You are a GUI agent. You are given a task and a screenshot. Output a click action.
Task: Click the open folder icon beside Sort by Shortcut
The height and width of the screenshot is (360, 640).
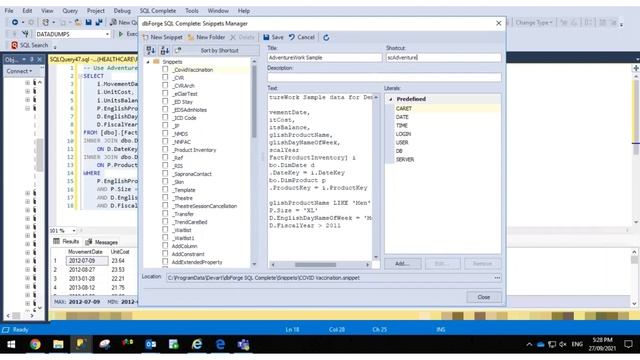point(178,50)
